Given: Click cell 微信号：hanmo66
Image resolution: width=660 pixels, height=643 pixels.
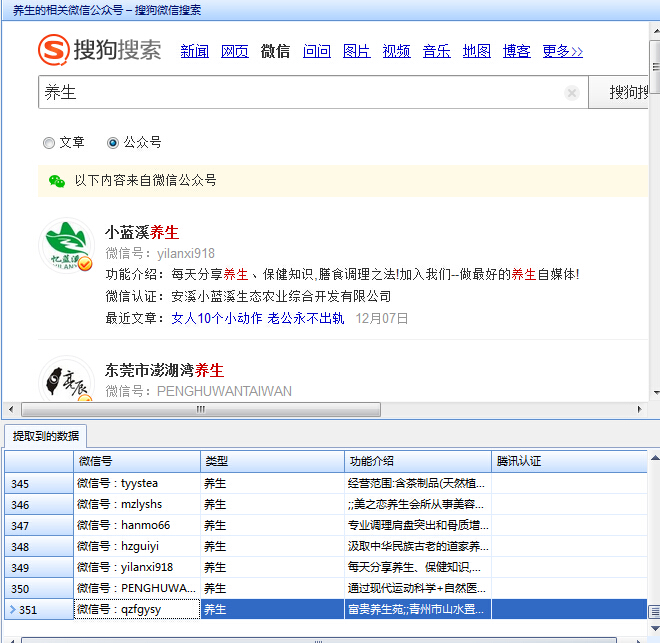Looking at the screenshot, I should click(137, 525).
